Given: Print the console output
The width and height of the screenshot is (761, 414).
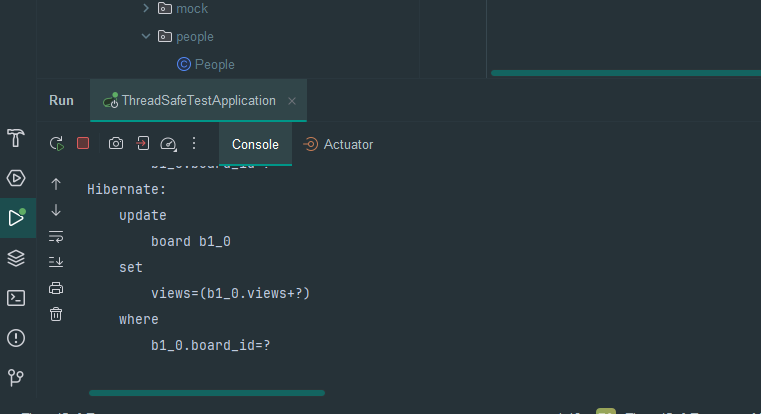Looking at the screenshot, I should 56,288.
